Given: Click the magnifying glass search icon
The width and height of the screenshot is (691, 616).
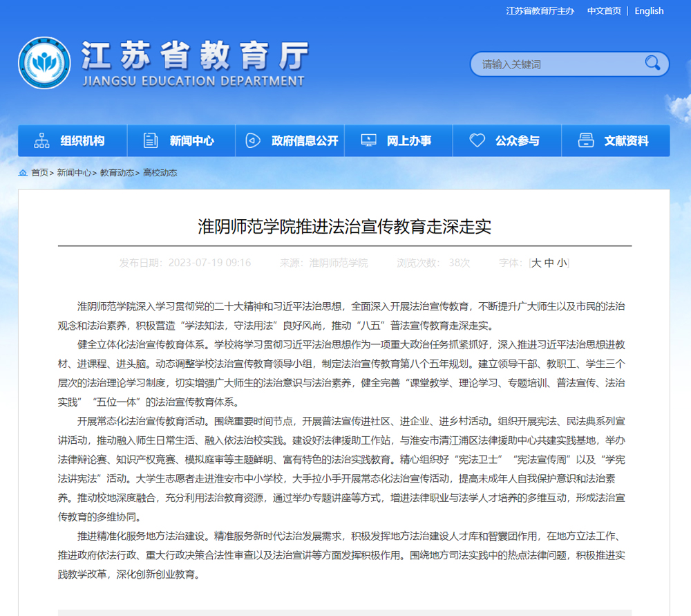Looking at the screenshot, I should tap(652, 63).
